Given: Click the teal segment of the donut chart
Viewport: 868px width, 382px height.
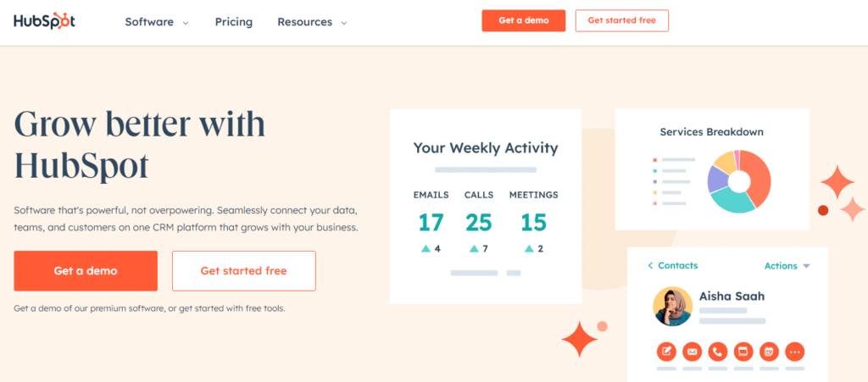Looking at the screenshot, I should pyautogui.click(x=731, y=202).
